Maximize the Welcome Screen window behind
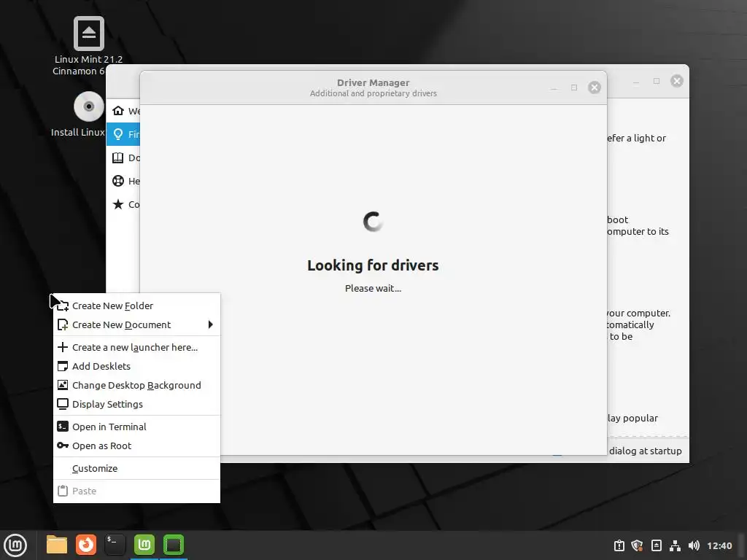 [657, 81]
